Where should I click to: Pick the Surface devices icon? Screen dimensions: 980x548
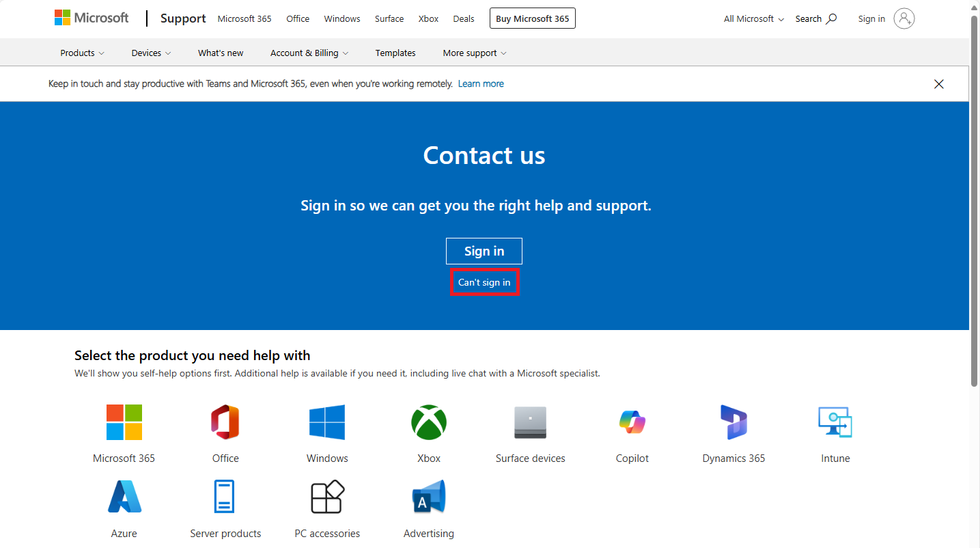pyautogui.click(x=531, y=422)
